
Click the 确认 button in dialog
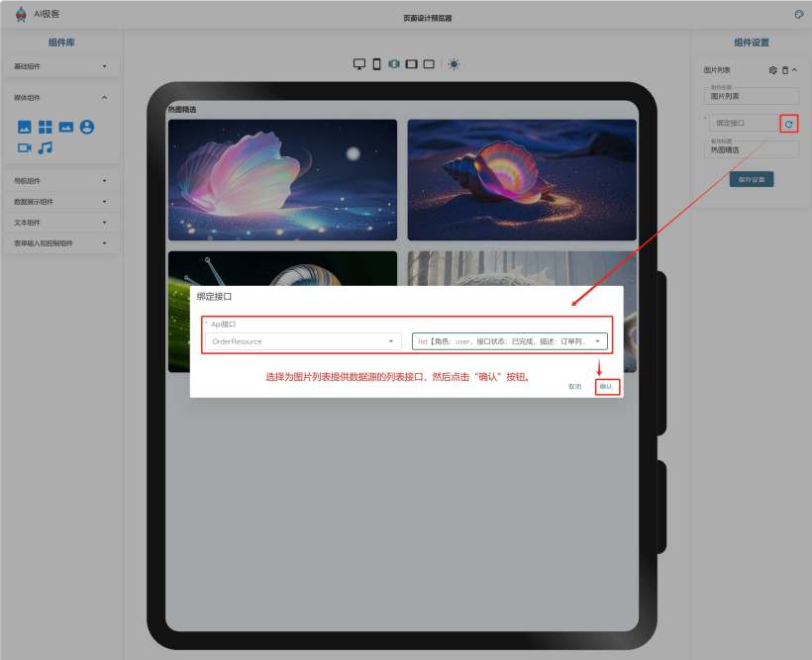pyautogui.click(x=606, y=386)
